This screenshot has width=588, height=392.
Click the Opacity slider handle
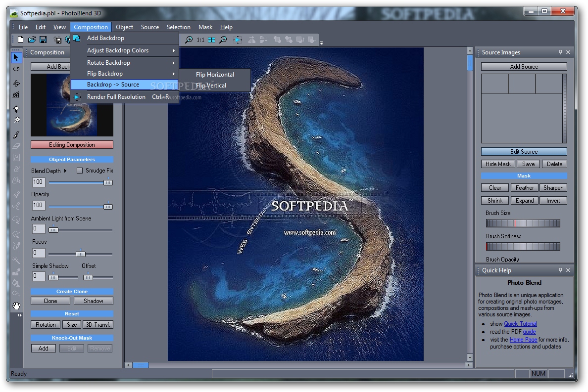pos(108,206)
